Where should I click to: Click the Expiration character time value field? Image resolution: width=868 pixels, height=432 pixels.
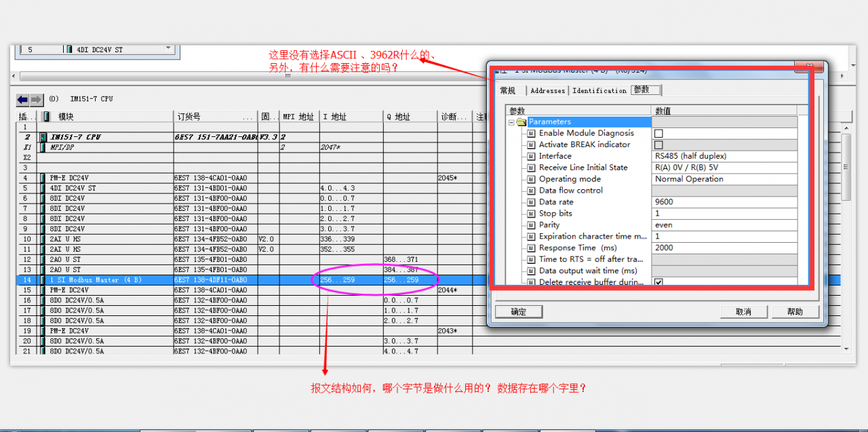tap(724, 237)
